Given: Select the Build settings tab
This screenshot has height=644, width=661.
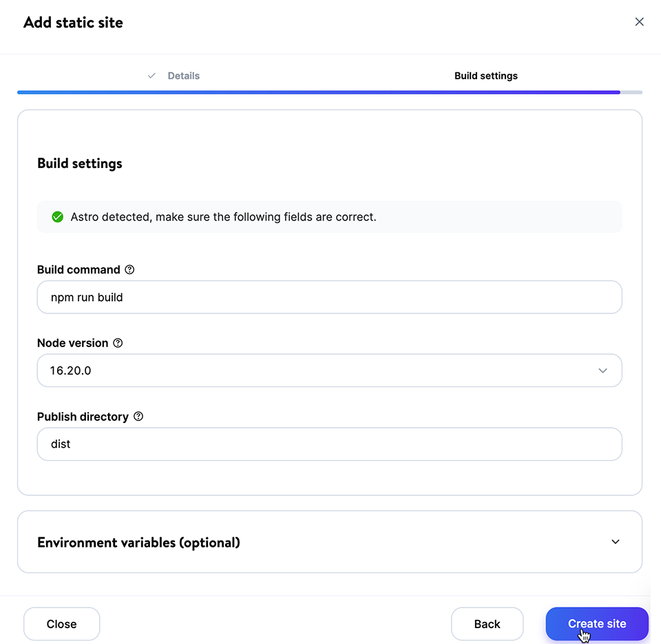Looking at the screenshot, I should point(485,76).
